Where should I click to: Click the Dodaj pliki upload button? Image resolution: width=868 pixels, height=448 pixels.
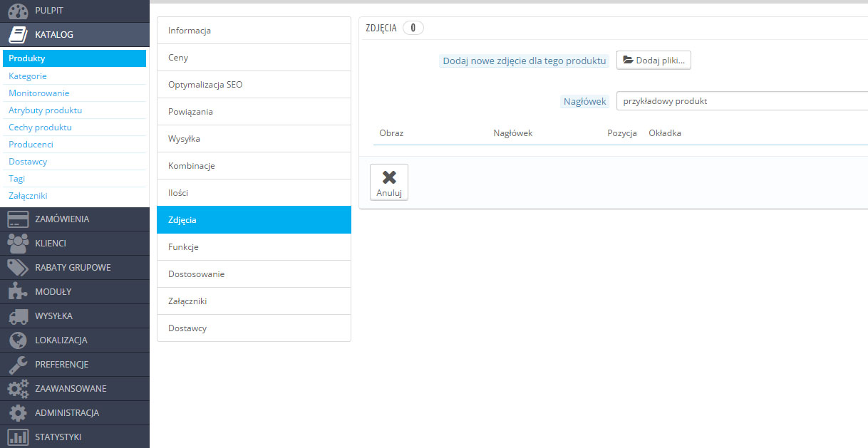[x=653, y=61]
